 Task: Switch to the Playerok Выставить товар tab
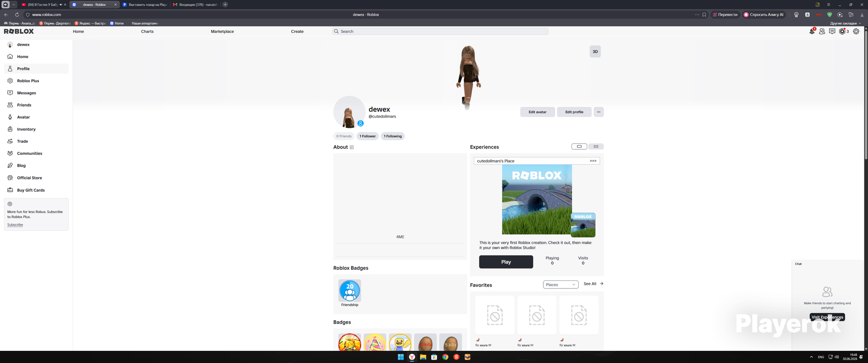144,5
